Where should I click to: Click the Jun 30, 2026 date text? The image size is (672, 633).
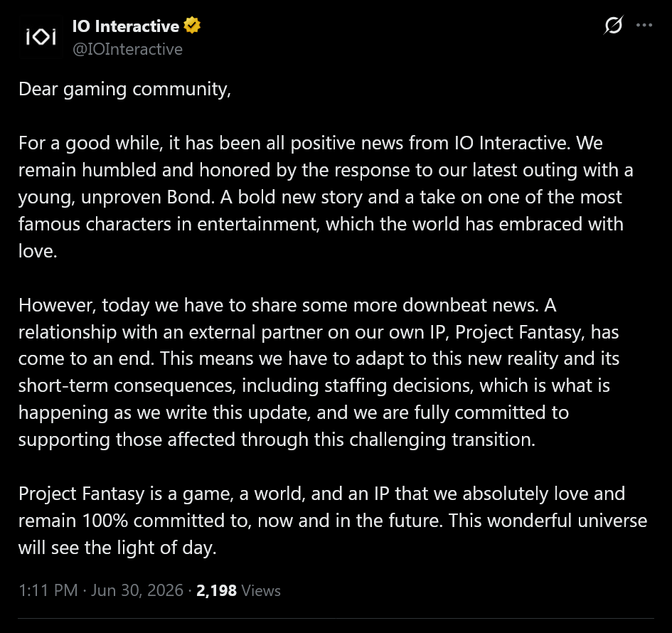pyautogui.click(x=137, y=590)
